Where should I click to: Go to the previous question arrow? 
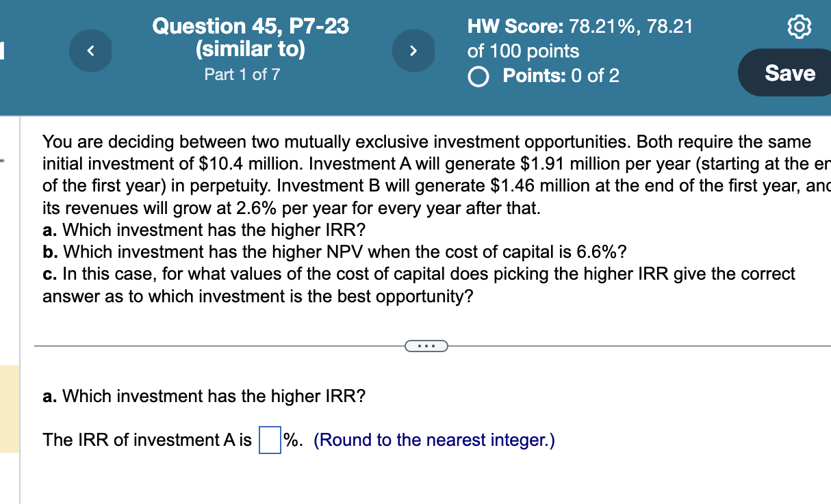click(x=92, y=51)
